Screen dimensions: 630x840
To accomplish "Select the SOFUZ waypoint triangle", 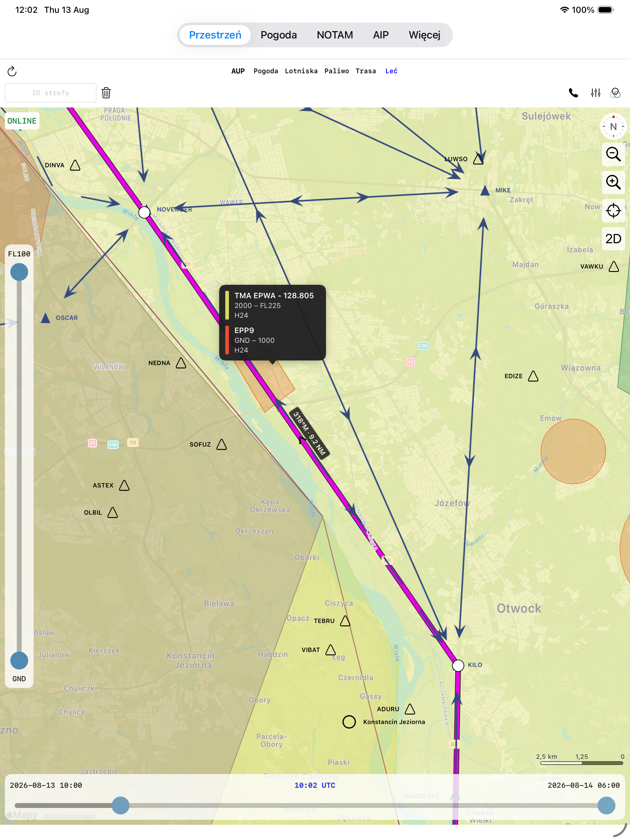I will pyautogui.click(x=222, y=444).
